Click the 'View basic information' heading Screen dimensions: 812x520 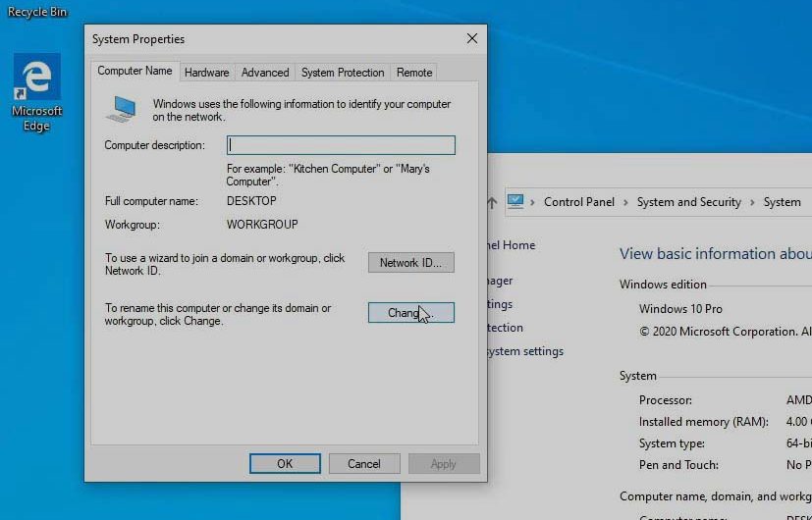715,253
